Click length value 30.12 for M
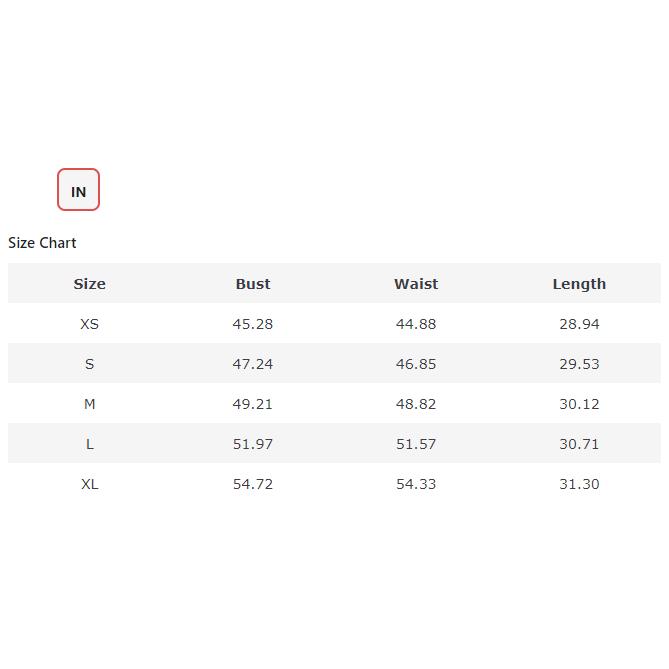Viewport: 669px width, 669px height. [x=579, y=404]
